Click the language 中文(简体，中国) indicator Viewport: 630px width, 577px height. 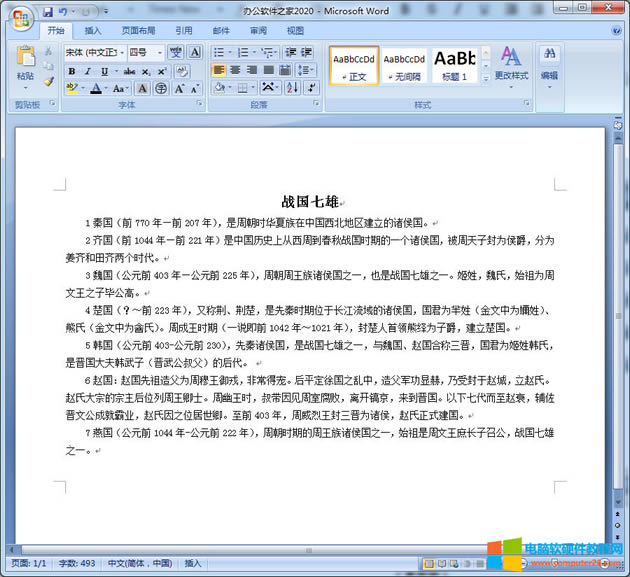(x=140, y=564)
